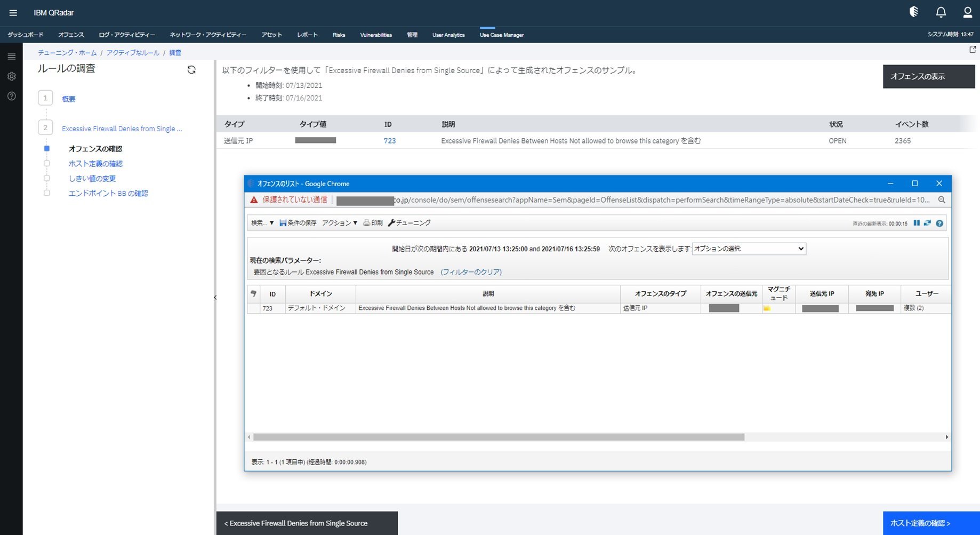Click the オフェンスの表示 button
Viewport: 980px width, 535px height.
[x=929, y=76]
